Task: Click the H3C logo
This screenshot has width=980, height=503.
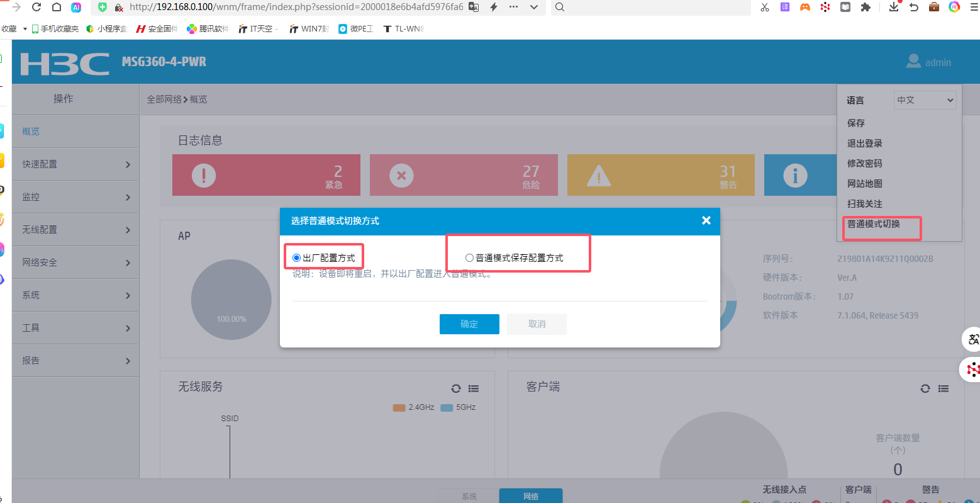Action: (65, 64)
